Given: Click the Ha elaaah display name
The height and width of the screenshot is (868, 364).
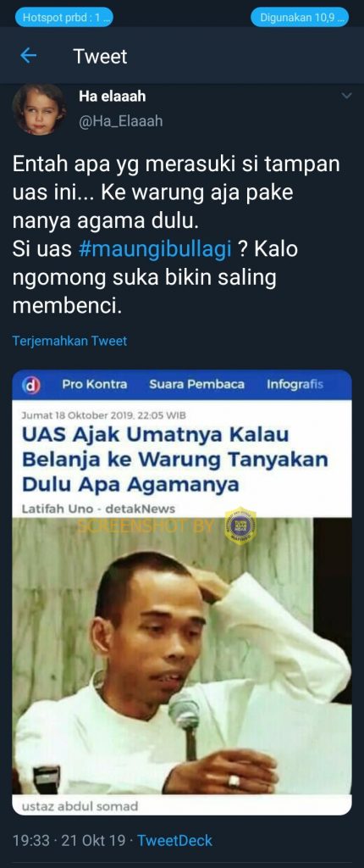Looking at the screenshot, I should coord(113,97).
